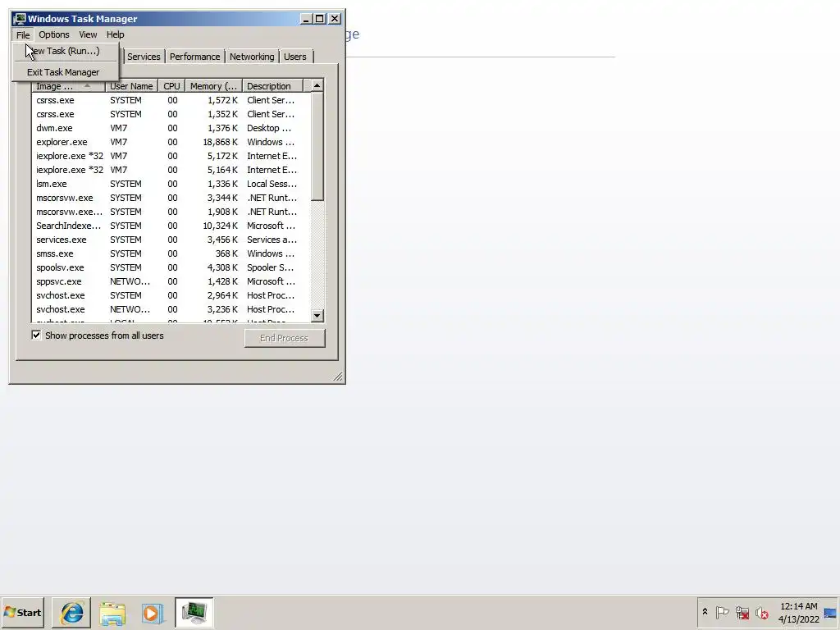Open the Help menu

115,34
